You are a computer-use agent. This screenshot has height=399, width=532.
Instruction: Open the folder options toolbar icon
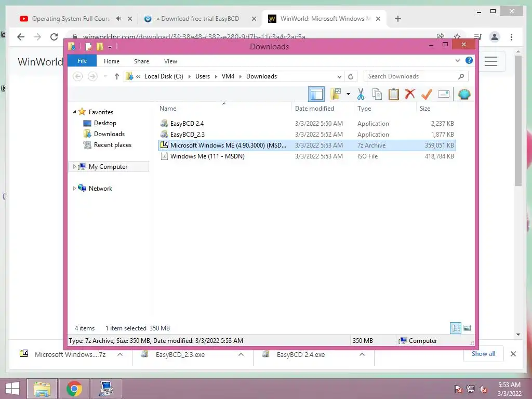tap(336, 94)
